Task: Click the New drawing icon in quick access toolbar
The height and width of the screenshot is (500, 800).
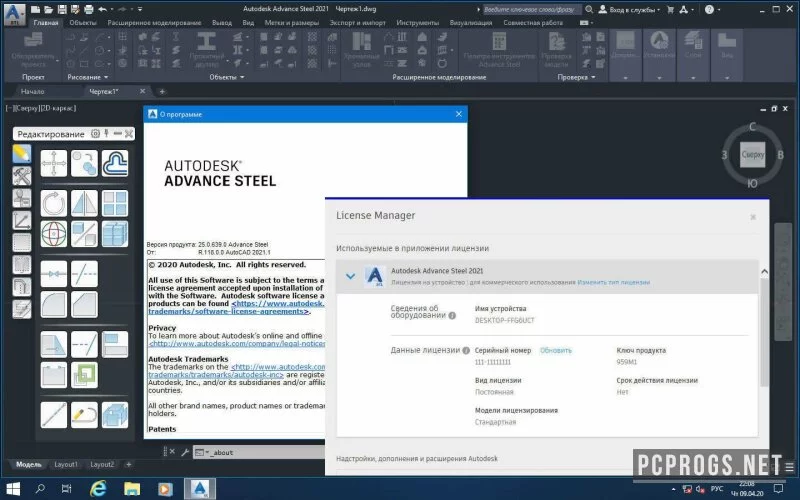Action: click(35, 9)
